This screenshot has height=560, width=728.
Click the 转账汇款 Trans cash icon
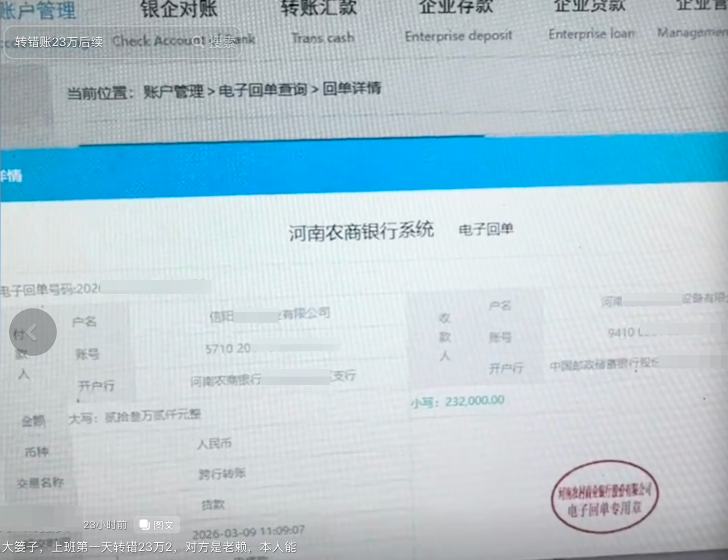(319, 10)
